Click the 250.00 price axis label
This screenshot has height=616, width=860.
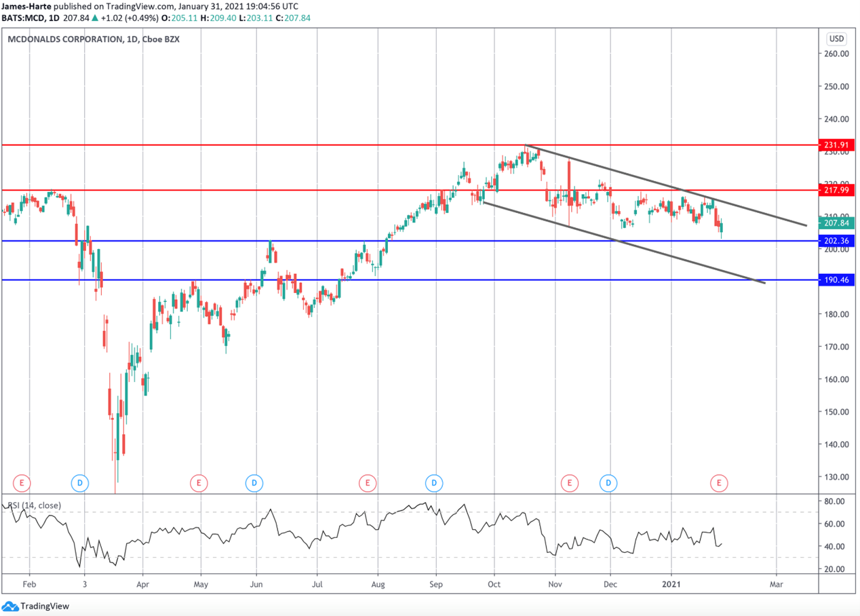tap(838, 86)
